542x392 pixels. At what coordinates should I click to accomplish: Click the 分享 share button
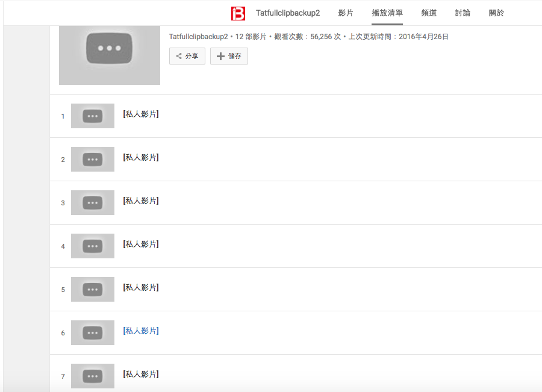[x=187, y=56]
